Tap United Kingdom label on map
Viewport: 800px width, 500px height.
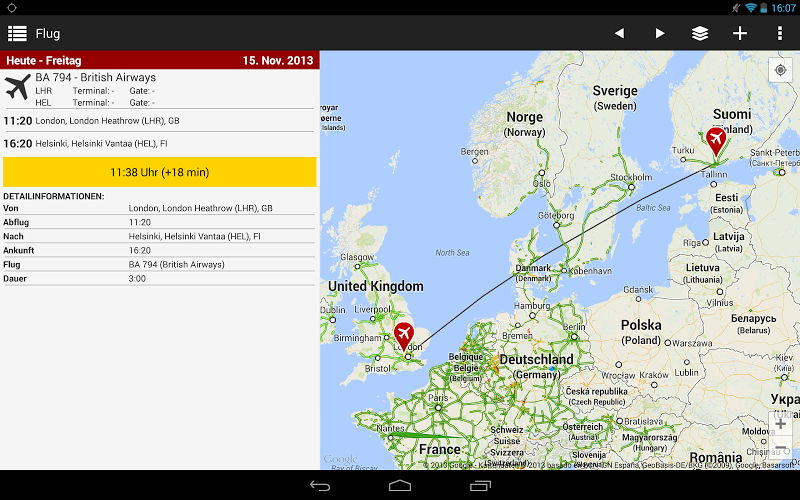376,286
